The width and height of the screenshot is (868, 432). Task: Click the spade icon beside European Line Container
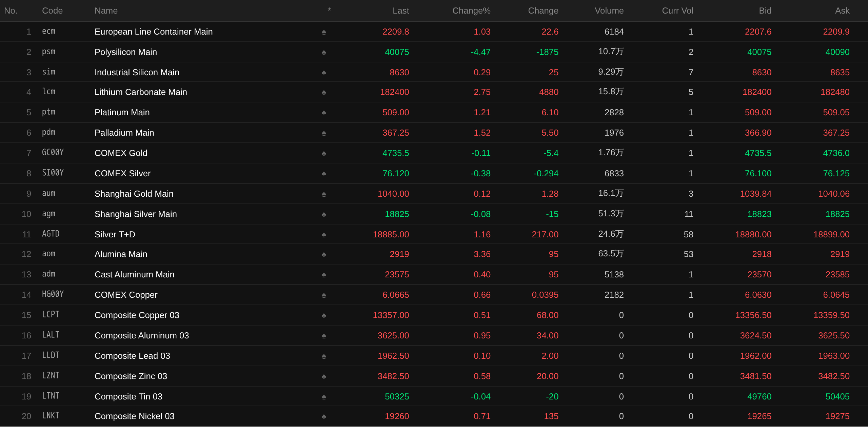[324, 32]
